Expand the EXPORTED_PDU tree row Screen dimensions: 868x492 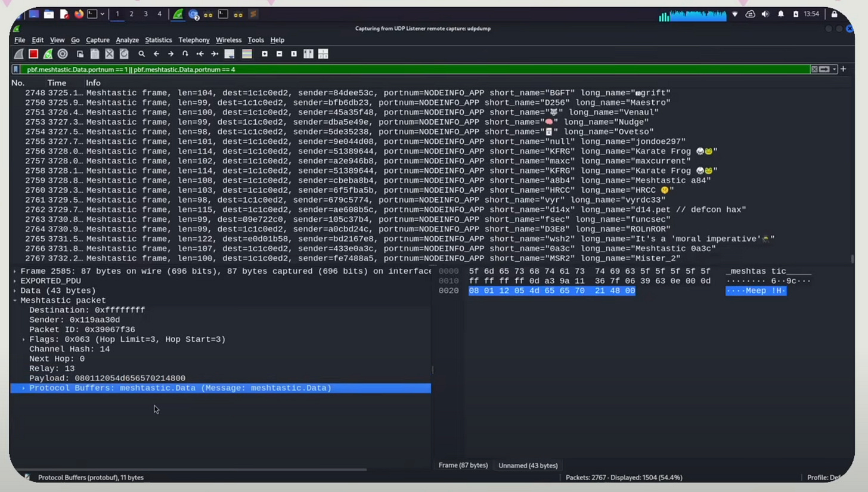15,281
